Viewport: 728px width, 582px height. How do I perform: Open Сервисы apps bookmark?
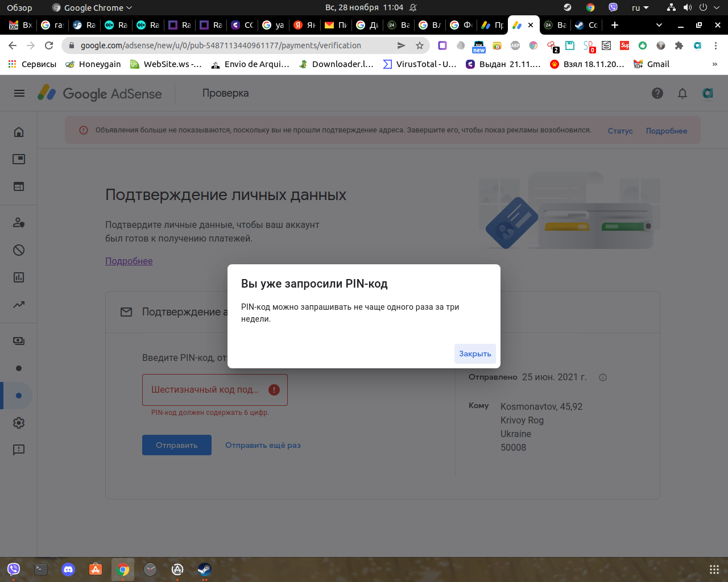pyautogui.click(x=32, y=64)
